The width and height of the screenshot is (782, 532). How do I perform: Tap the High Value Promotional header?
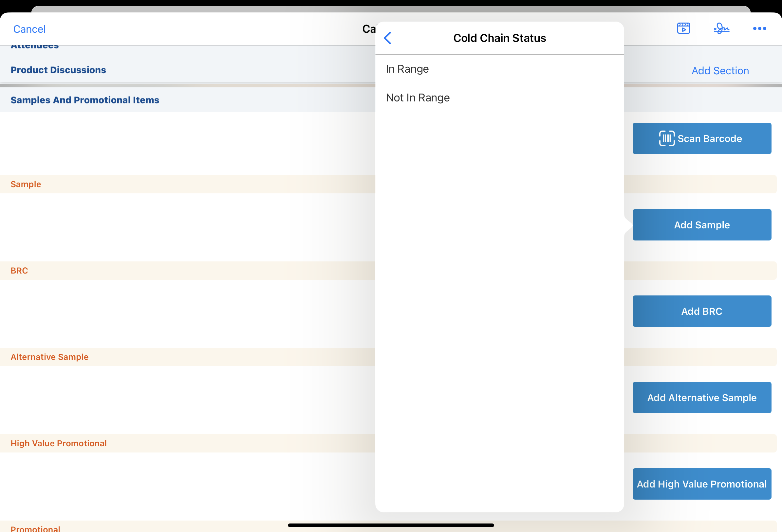[59, 444]
